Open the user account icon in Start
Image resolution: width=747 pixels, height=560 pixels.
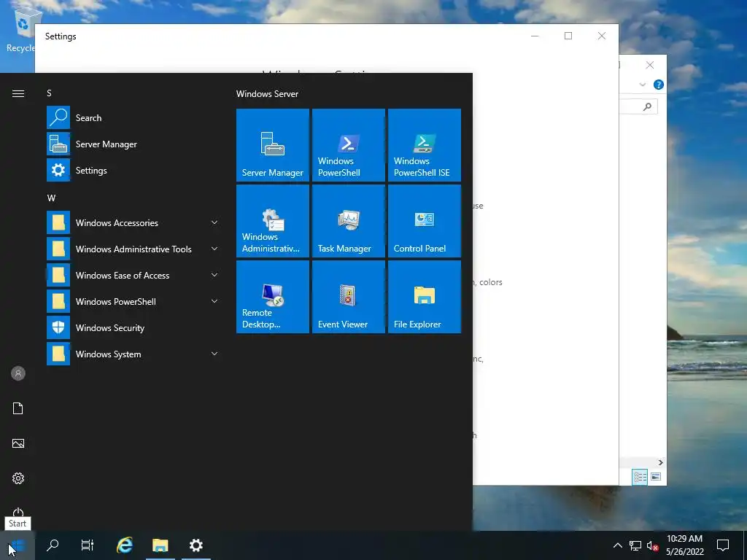(18, 373)
